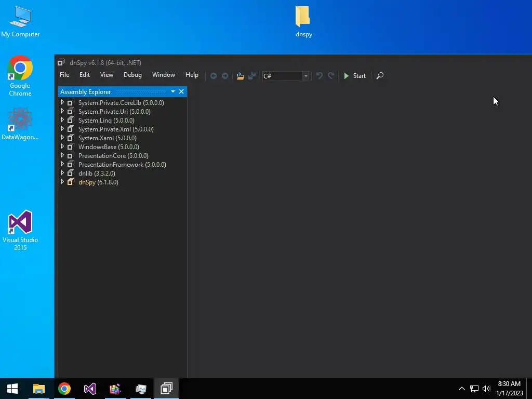Click the navigate forward toolbar icon
Image resolution: width=532 pixels, height=399 pixels.
225,76
